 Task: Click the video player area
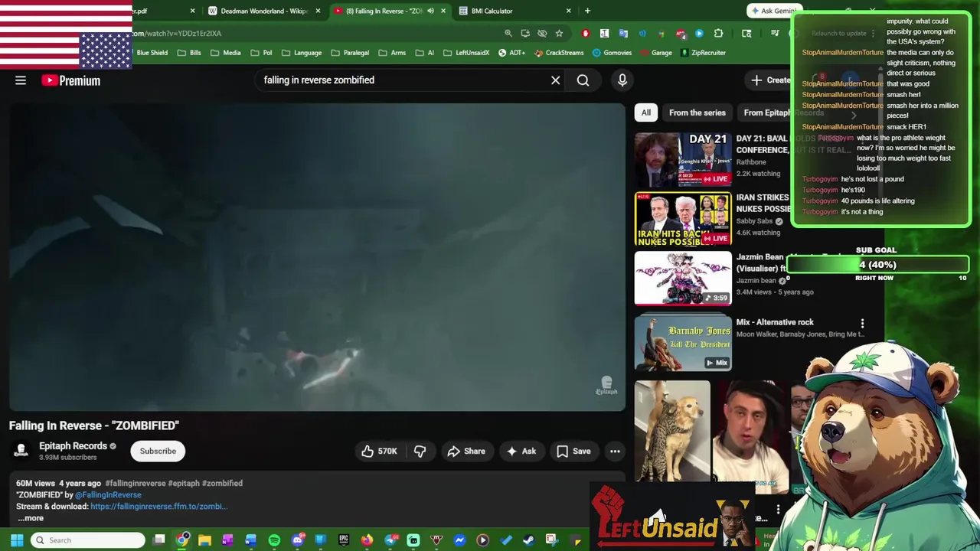point(317,257)
